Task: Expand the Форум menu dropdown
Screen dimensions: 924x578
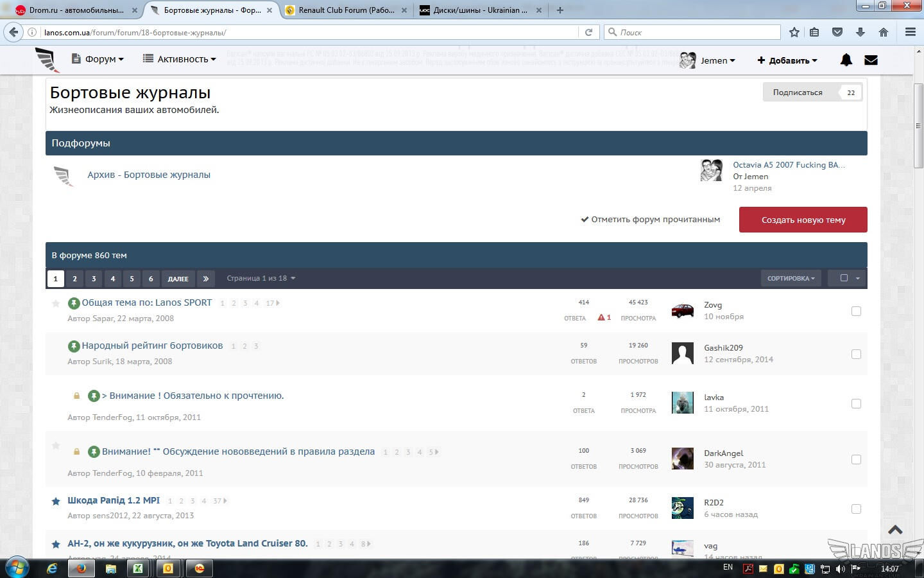Action: pyautogui.click(x=98, y=59)
